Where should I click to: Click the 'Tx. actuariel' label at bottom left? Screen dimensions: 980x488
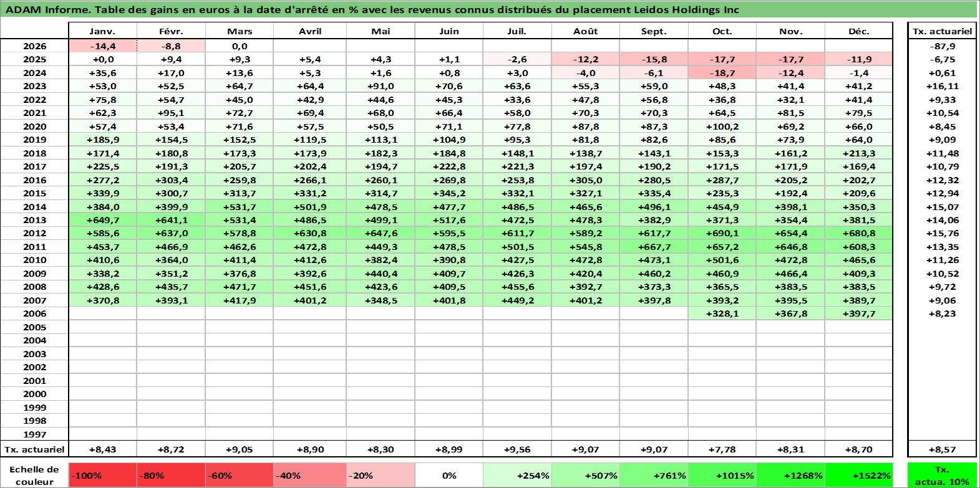point(34,449)
